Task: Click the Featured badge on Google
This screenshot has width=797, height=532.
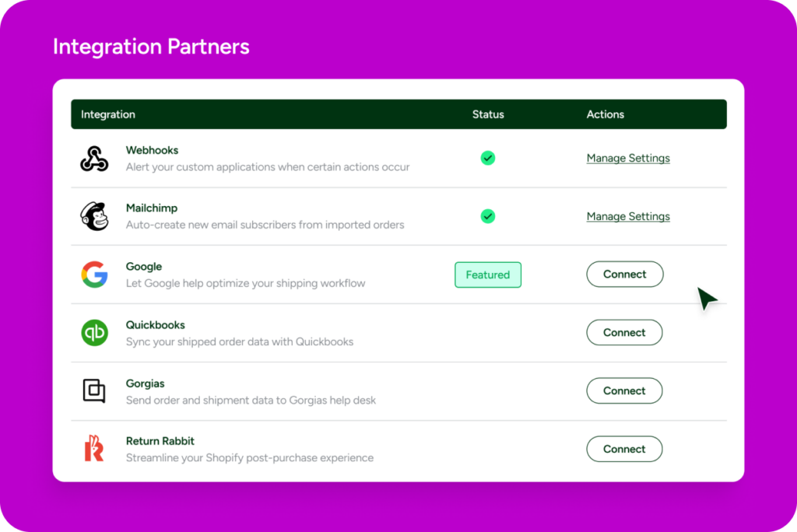Action: [x=488, y=275]
